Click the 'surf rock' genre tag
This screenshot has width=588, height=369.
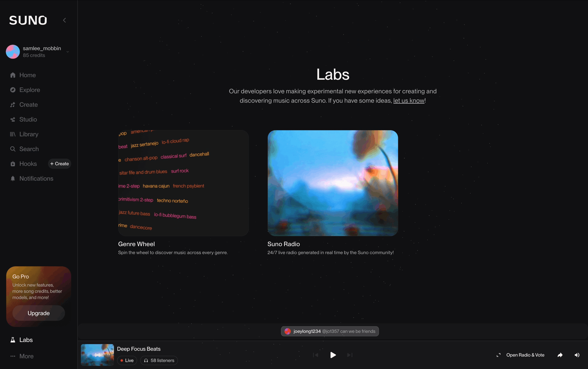point(180,171)
